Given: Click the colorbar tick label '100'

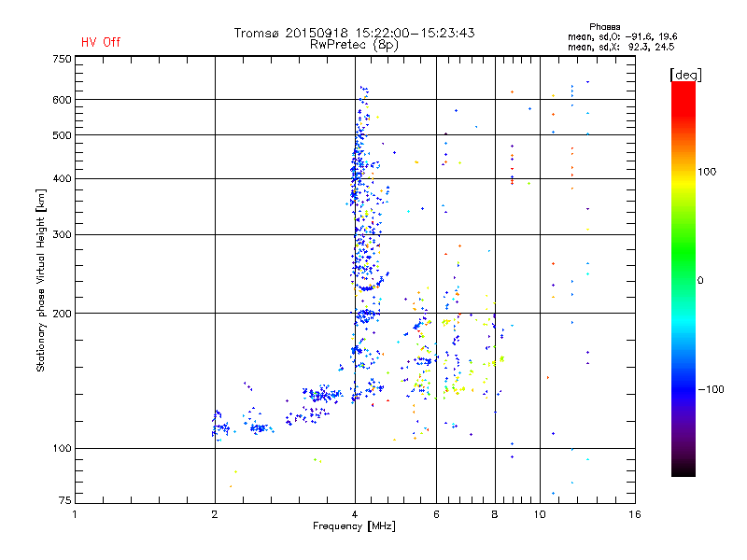Looking at the screenshot, I should pyautogui.click(x=707, y=172).
